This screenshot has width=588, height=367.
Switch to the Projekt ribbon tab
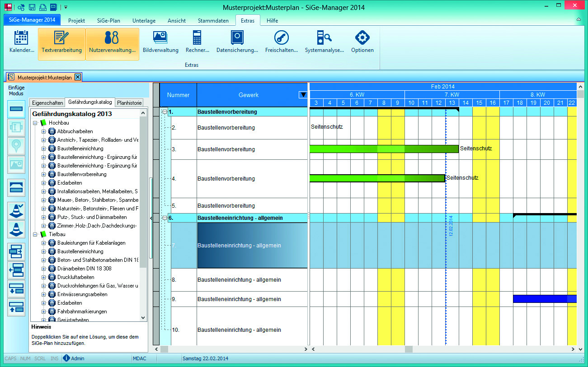coord(77,21)
